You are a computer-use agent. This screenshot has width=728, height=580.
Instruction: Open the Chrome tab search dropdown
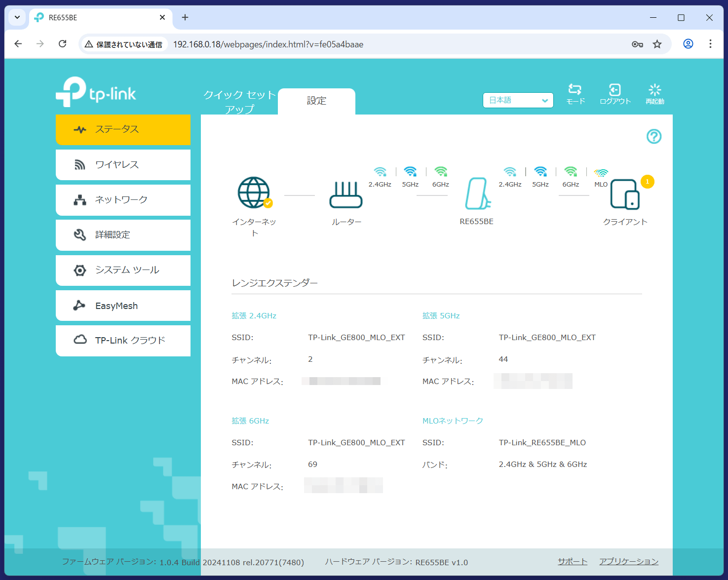coord(17,17)
